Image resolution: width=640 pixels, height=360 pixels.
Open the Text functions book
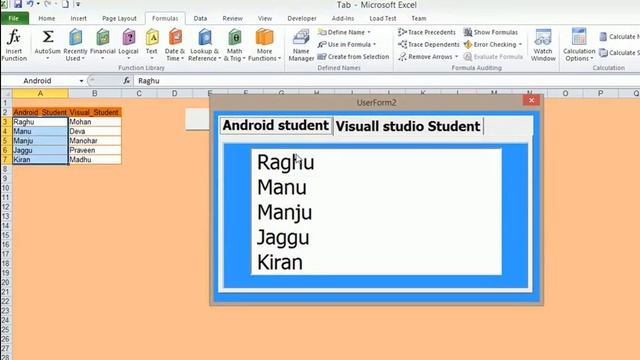click(x=151, y=44)
